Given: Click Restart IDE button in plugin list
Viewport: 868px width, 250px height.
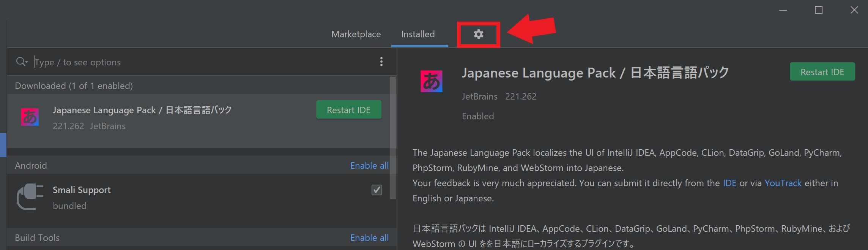Looking at the screenshot, I should tap(348, 110).
